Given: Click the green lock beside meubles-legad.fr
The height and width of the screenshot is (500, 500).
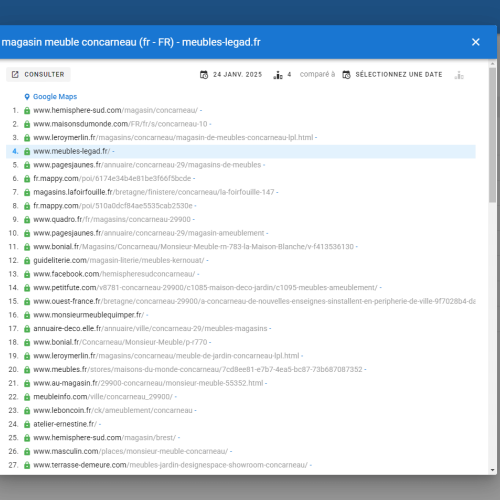Looking at the screenshot, I should coord(27,151).
